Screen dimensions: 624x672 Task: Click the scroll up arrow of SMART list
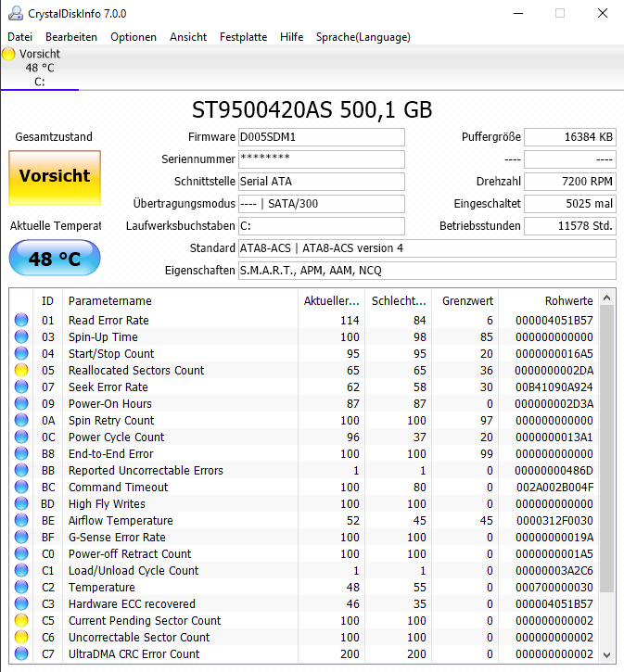607,298
